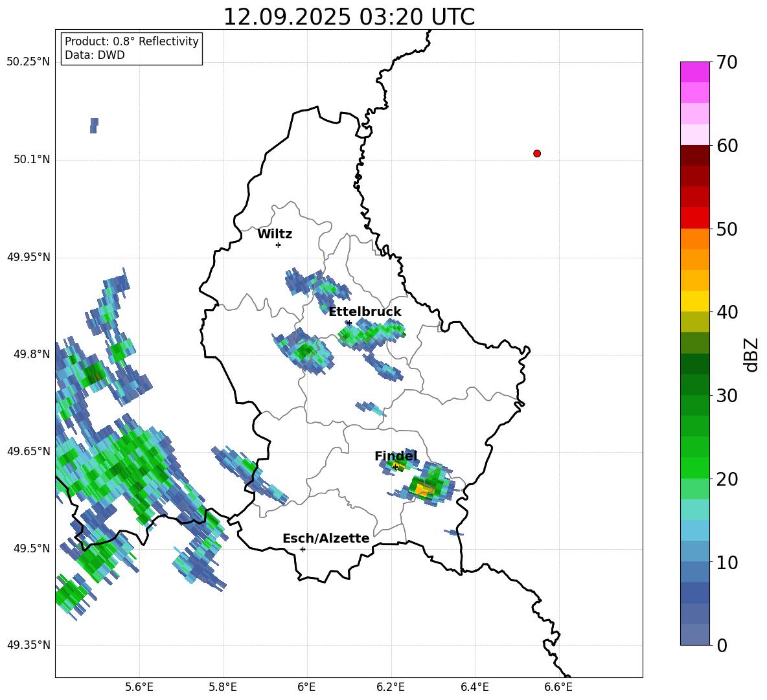Click the colorbar tick label 50
The image size is (767, 700).
[726, 229]
